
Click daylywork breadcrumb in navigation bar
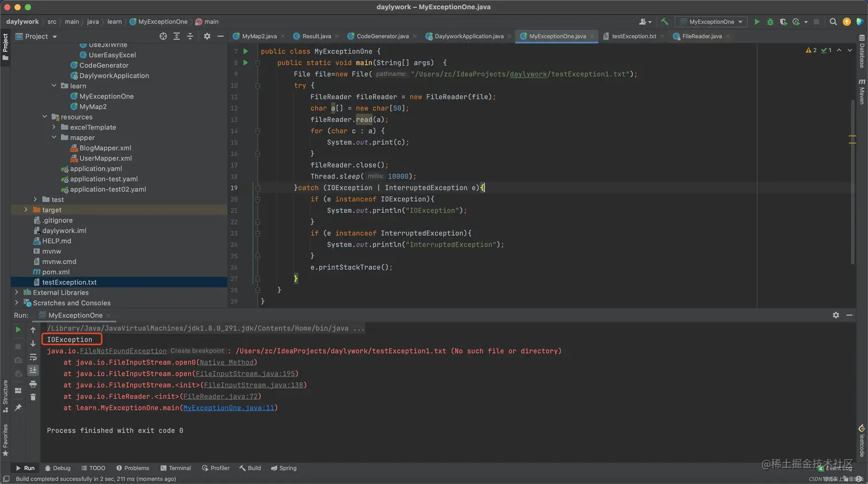click(x=22, y=22)
